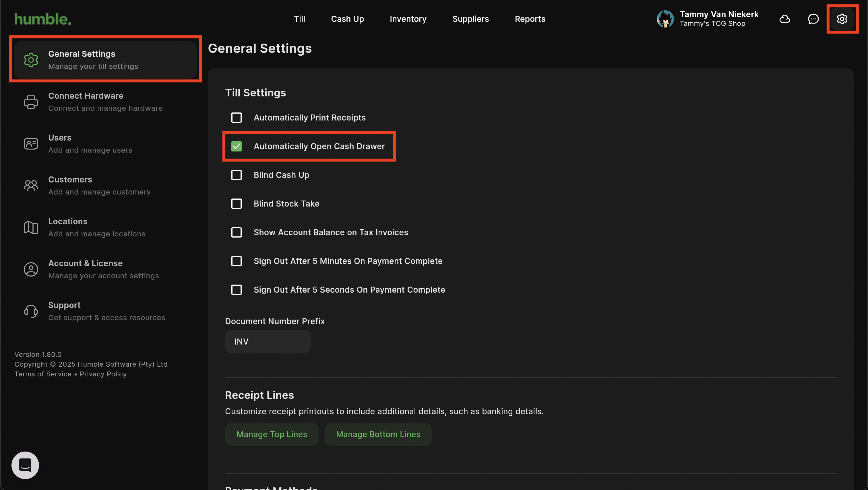Select the Customers group icon
The width and height of the screenshot is (868, 490).
(x=31, y=186)
